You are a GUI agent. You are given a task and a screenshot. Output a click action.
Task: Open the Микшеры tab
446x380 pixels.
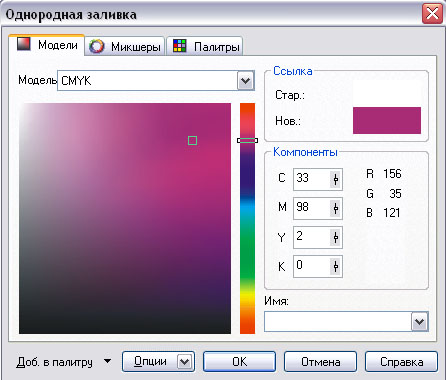pos(125,46)
